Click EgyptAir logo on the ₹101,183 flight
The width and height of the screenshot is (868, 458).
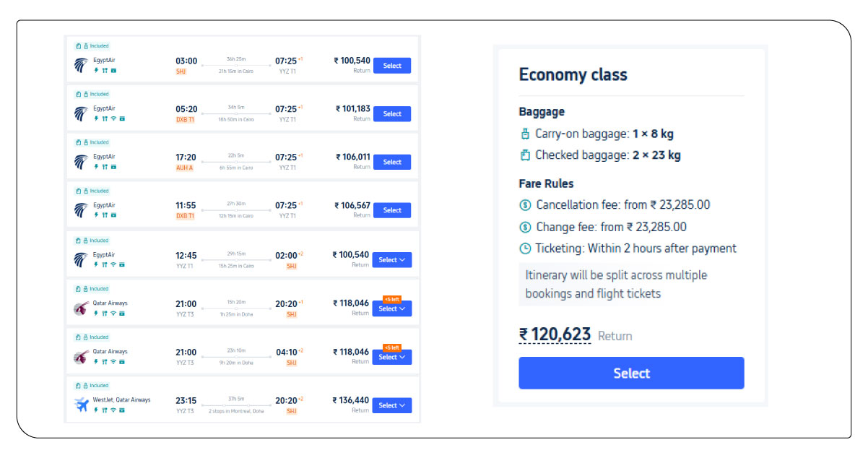80,113
